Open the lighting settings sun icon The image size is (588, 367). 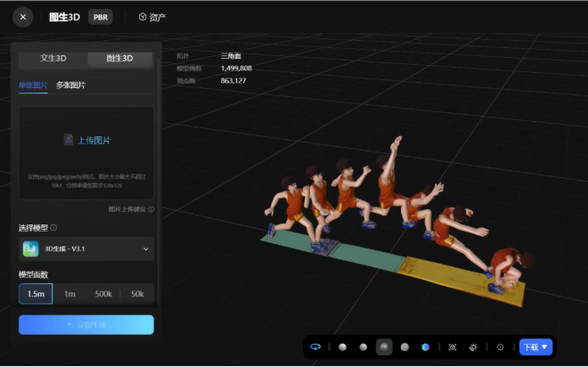473,347
